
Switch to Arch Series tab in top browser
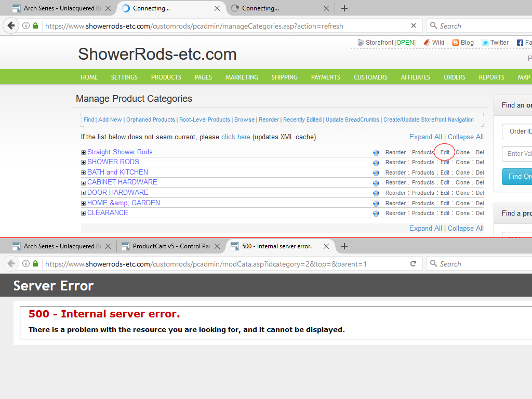click(61, 8)
